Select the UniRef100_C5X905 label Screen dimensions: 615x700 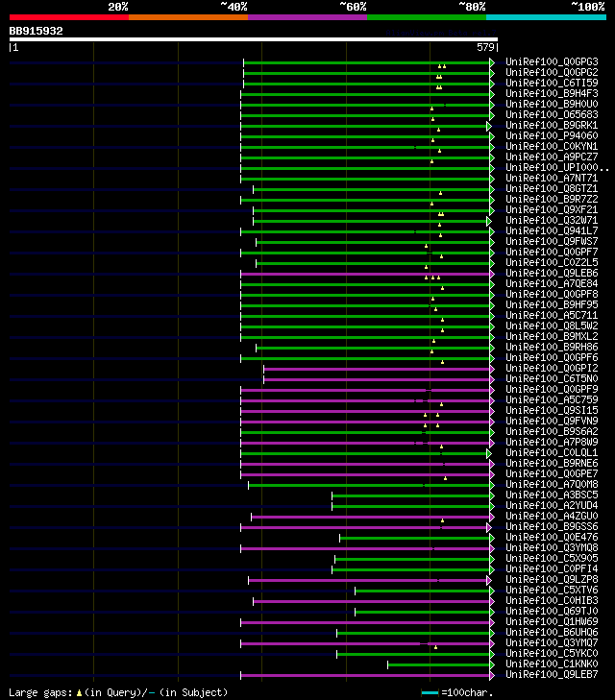pos(552,559)
